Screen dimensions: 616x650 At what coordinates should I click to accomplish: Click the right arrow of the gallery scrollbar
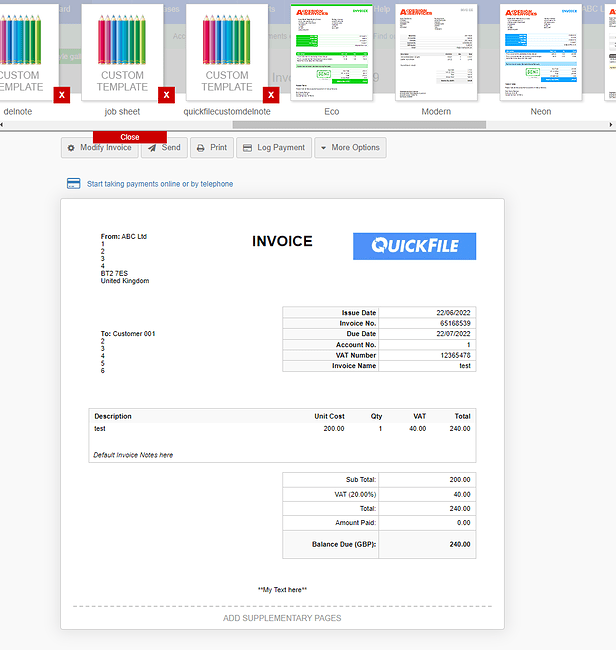point(611,125)
